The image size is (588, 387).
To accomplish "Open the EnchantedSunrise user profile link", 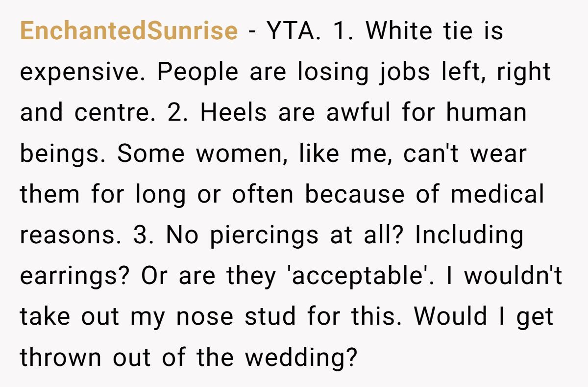I will [129, 31].
